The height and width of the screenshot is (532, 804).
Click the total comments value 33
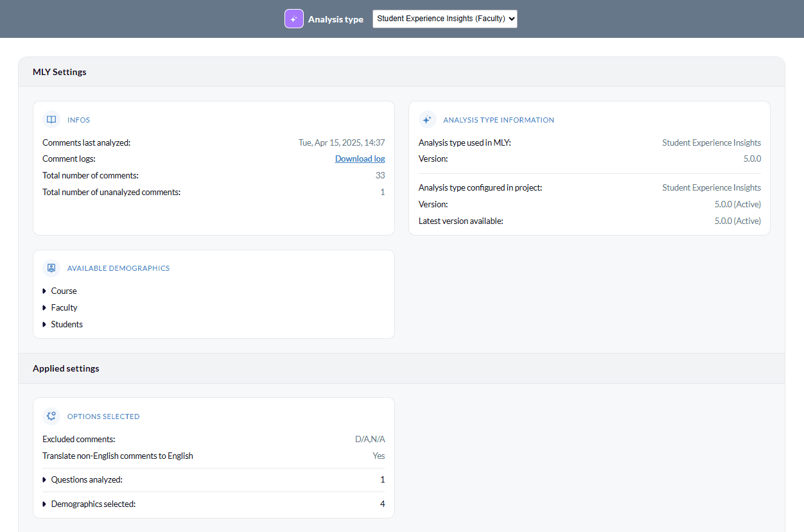click(380, 175)
